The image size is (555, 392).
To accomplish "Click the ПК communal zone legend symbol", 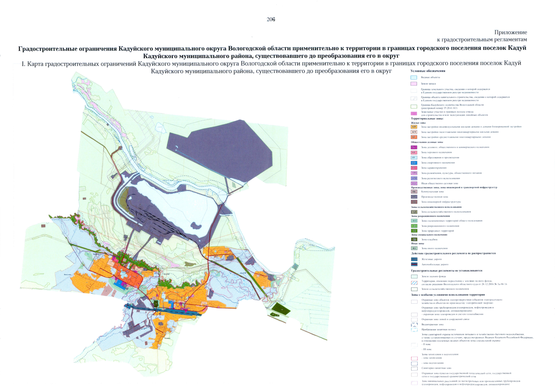I will point(414,192).
